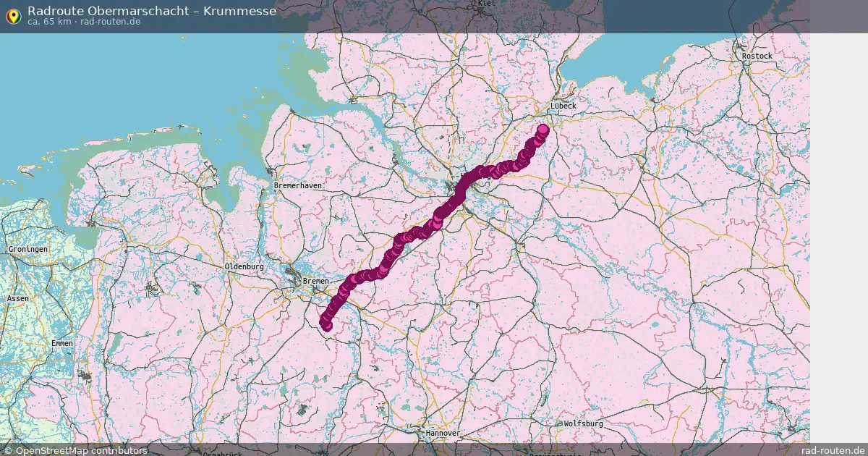Open the rad-routen.de link at bottom right
The image size is (868, 456).
833,450
